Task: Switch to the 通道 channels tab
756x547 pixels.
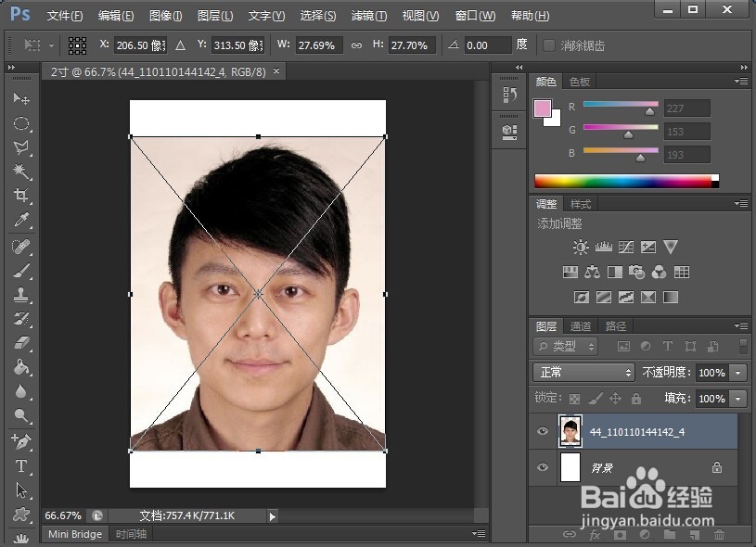Action: tap(581, 325)
